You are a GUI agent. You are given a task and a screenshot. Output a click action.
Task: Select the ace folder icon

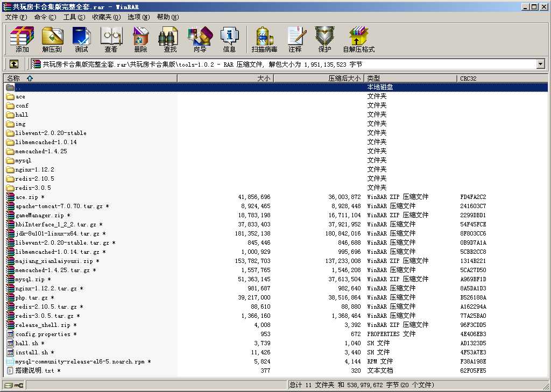pyautogui.click(x=10, y=97)
